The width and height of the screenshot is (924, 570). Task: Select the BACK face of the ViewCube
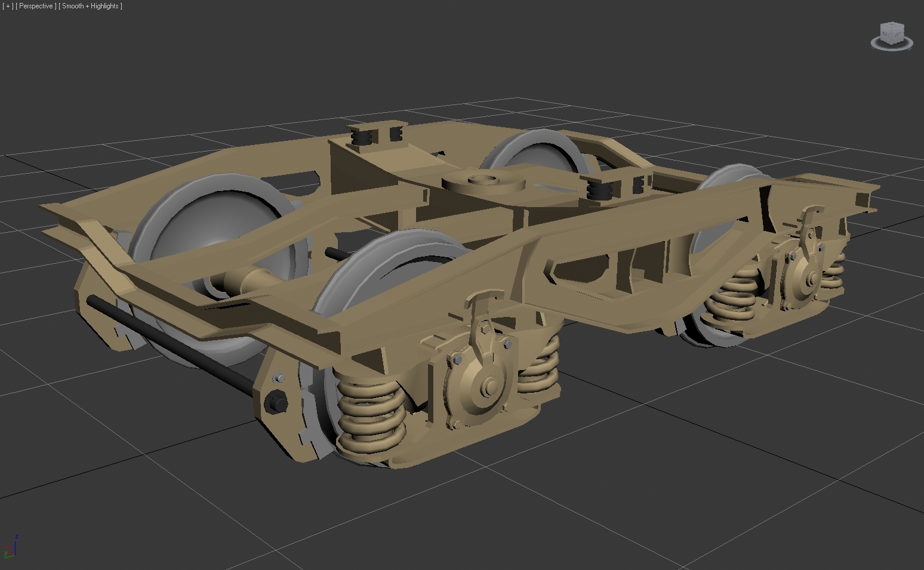click(x=885, y=34)
